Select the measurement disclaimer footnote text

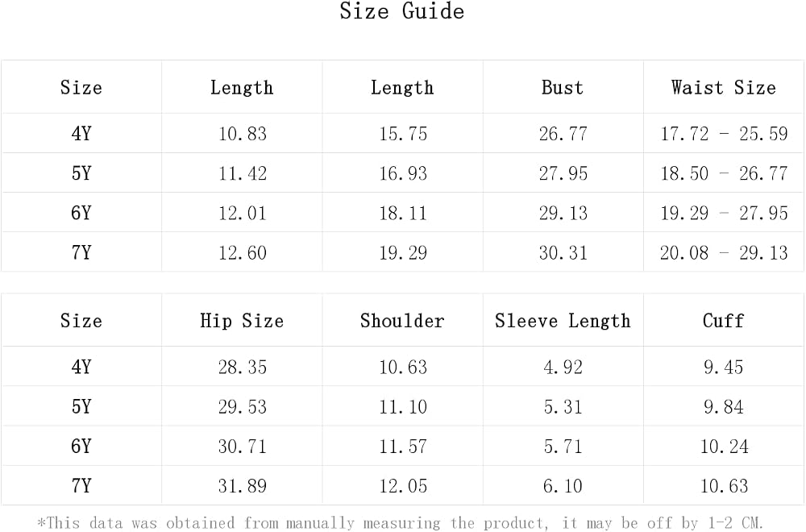point(400,523)
